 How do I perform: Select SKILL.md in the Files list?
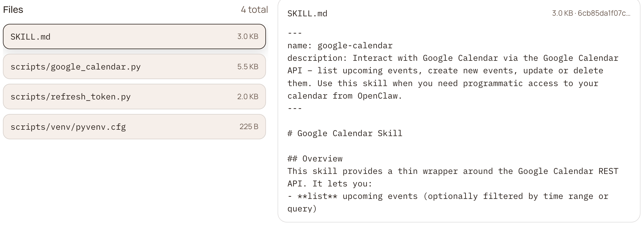point(134,37)
